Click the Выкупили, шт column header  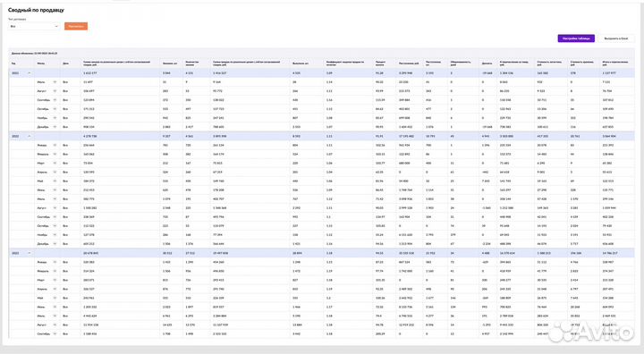pyautogui.click(x=301, y=63)
